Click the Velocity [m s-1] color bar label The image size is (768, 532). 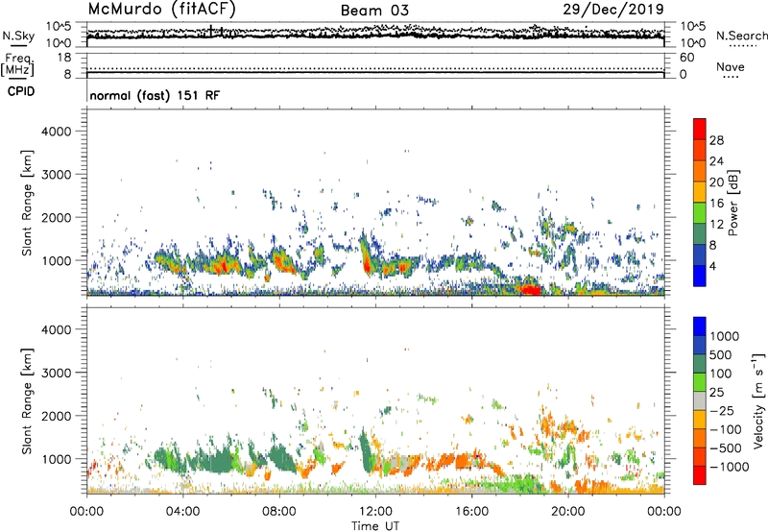tap(759, 400)
